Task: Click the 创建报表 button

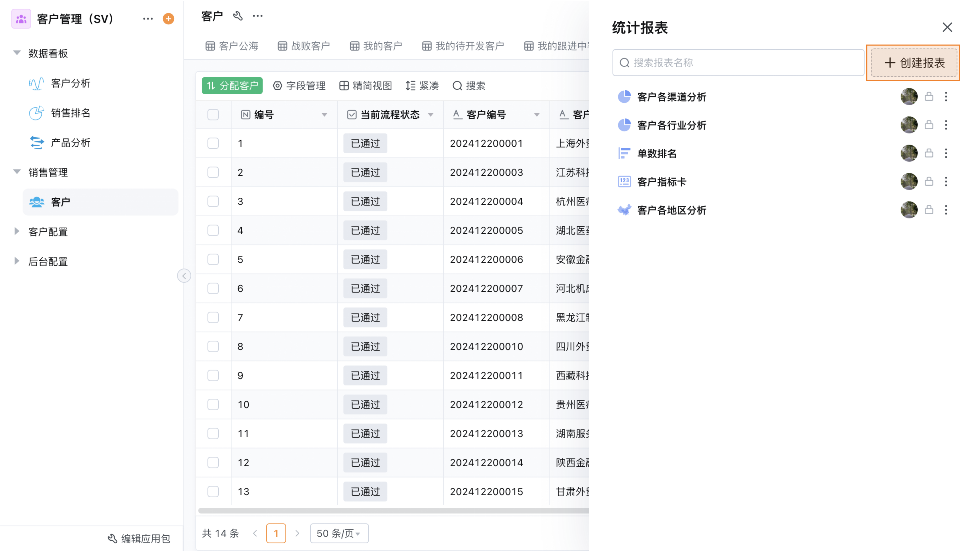Action: pyautogui.click(x=914, y=63)
